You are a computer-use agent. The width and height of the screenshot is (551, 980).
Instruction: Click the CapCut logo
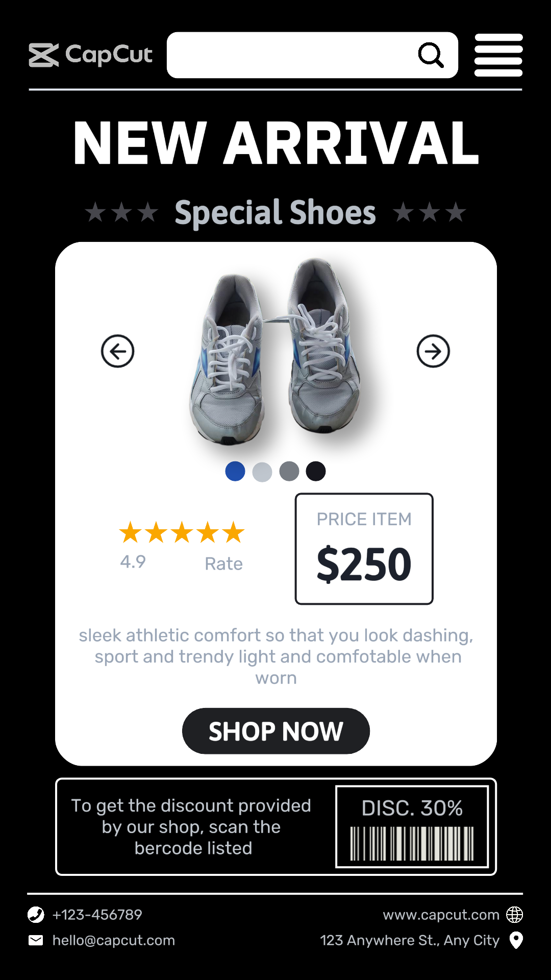91,55
